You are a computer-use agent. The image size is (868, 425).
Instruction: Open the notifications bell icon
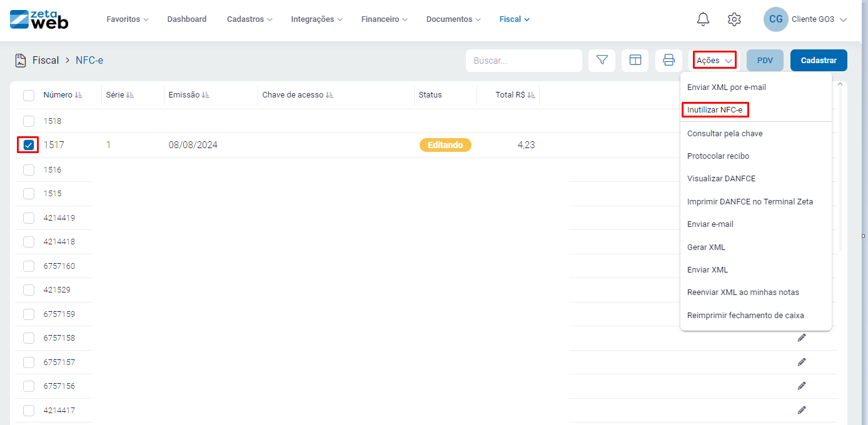(x=703, y=19)
